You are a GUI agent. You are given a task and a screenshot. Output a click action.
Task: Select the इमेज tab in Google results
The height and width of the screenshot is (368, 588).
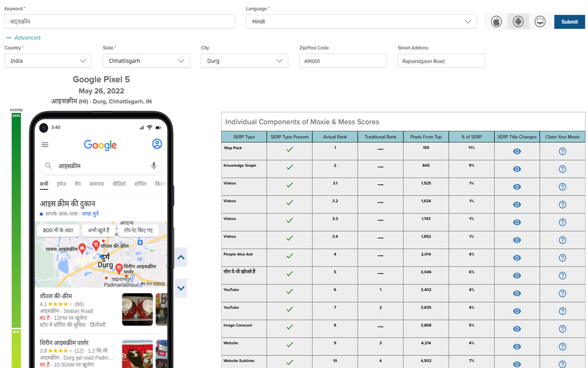coord(62,184)
